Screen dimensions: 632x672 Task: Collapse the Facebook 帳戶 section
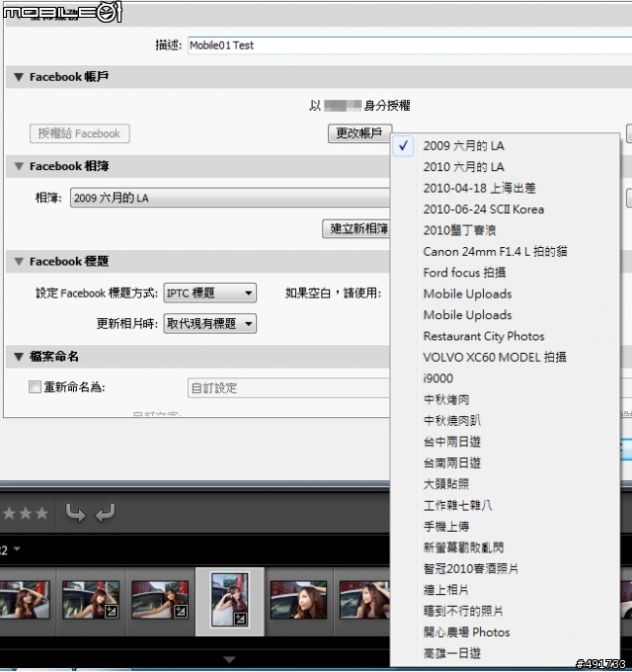[19, 77]
